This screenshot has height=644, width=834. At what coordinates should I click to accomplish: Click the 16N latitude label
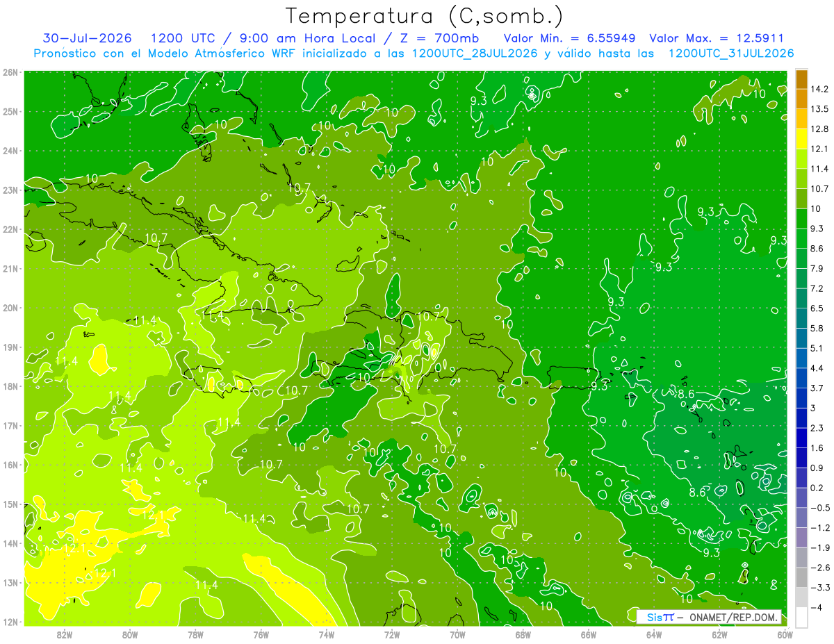click(10, 465)
